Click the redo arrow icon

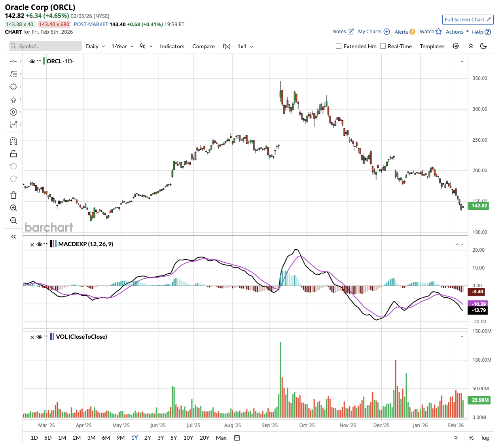coord(13,179)
